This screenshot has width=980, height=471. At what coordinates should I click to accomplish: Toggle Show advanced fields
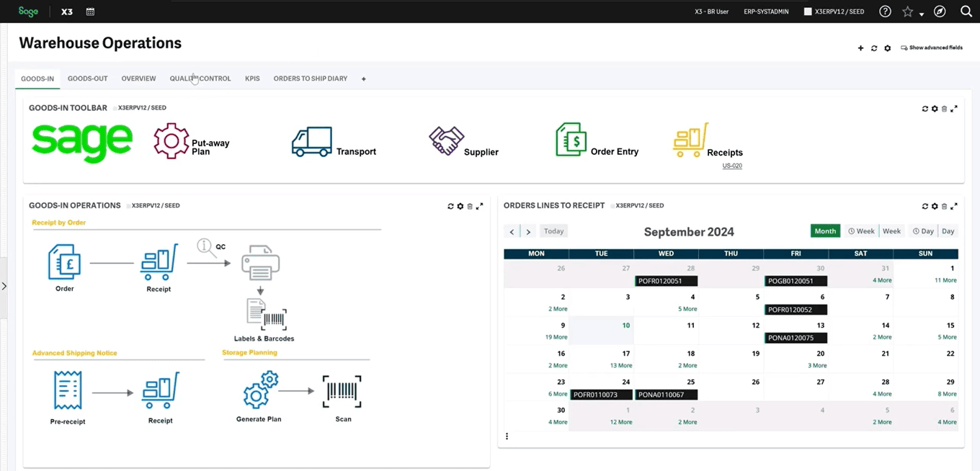tap(932, 48)
